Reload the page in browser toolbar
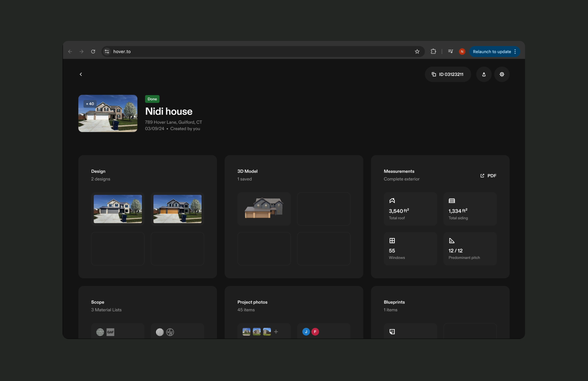Viewport: 588px width, 381px height. (93, 52)
